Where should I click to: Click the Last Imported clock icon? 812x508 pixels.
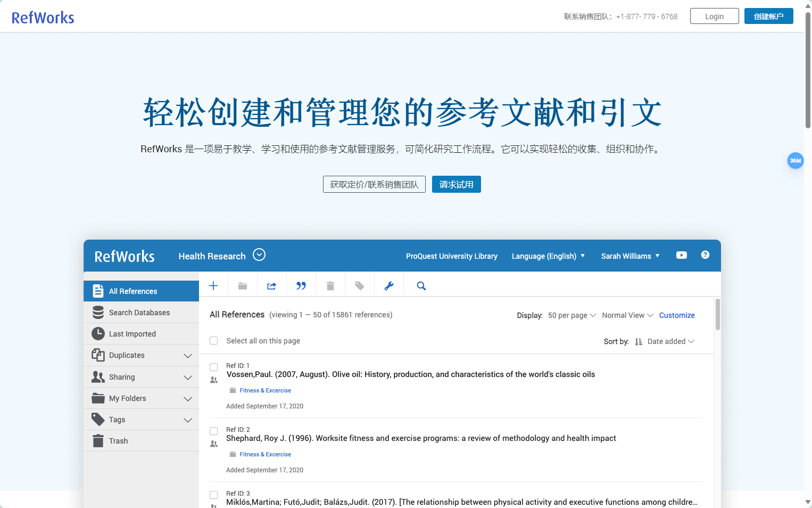coord(98,333)
